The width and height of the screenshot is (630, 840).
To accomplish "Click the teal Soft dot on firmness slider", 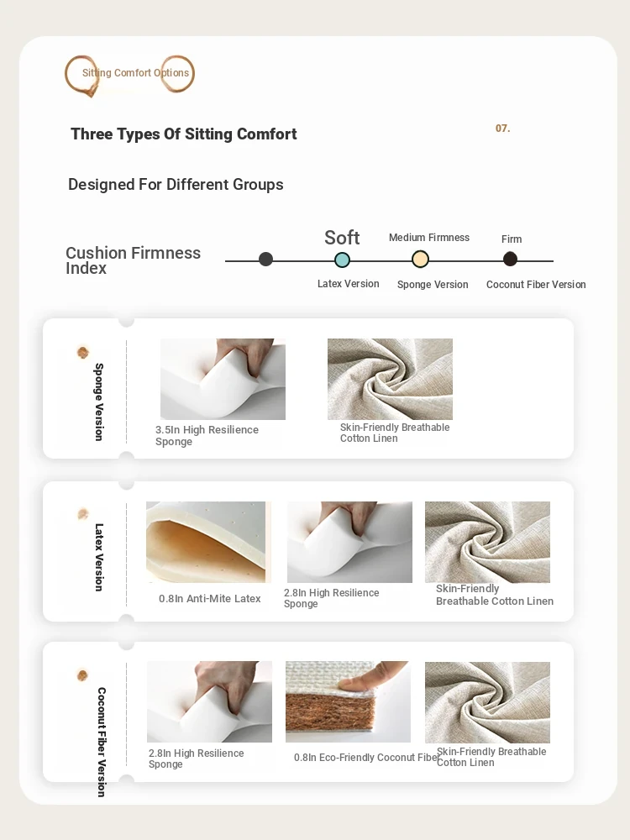I will (342, 260).
